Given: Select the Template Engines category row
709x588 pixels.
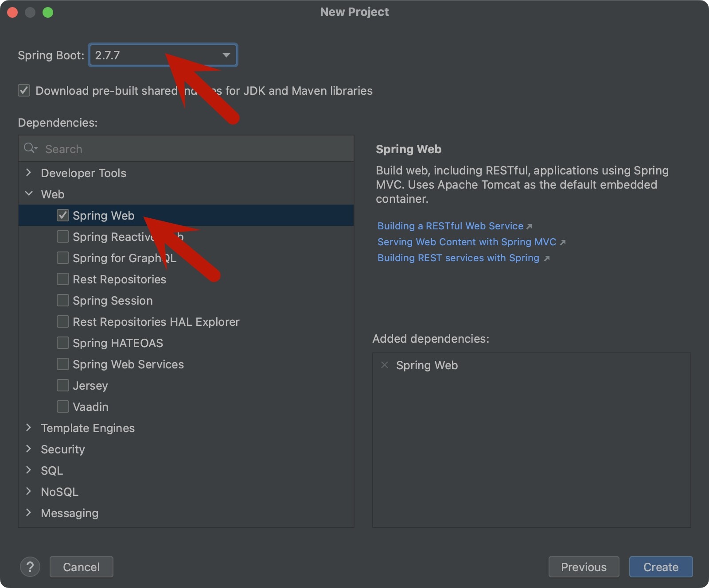Looking at the screenshot, I should point(88,428).
